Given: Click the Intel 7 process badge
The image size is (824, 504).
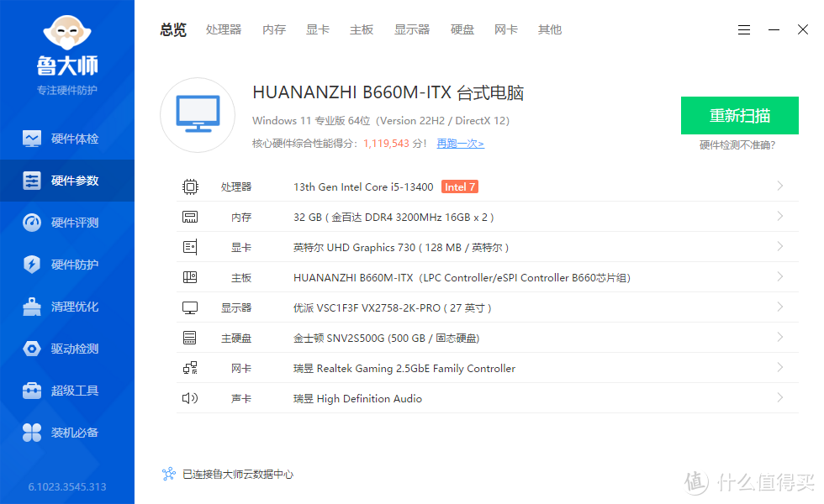Looking at the screenshot, I should click(x=460, y=186).
